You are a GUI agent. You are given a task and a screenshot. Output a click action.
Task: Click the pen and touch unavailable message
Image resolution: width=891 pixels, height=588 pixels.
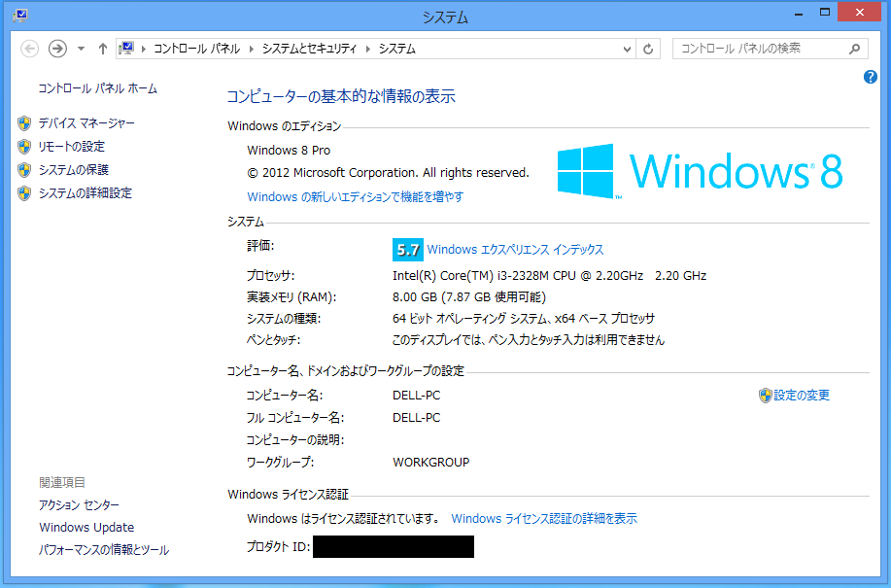[x=529, y=340]
